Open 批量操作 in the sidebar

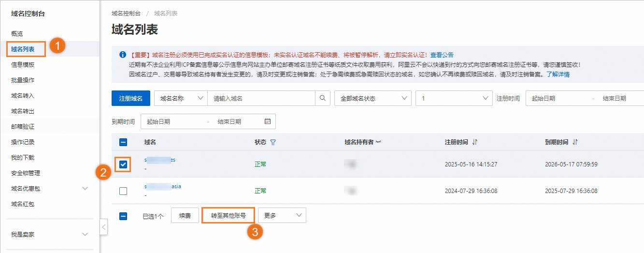[23, 80]
